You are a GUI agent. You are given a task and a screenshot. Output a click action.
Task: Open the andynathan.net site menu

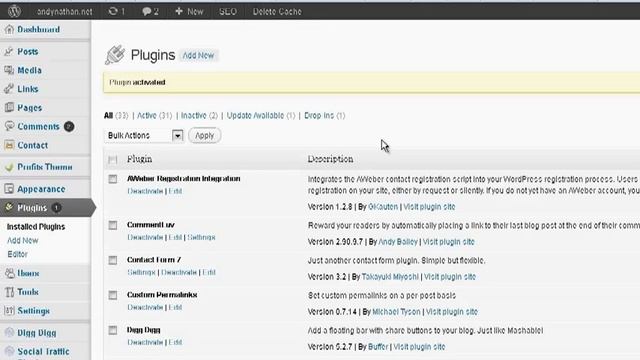coord(64,12)
